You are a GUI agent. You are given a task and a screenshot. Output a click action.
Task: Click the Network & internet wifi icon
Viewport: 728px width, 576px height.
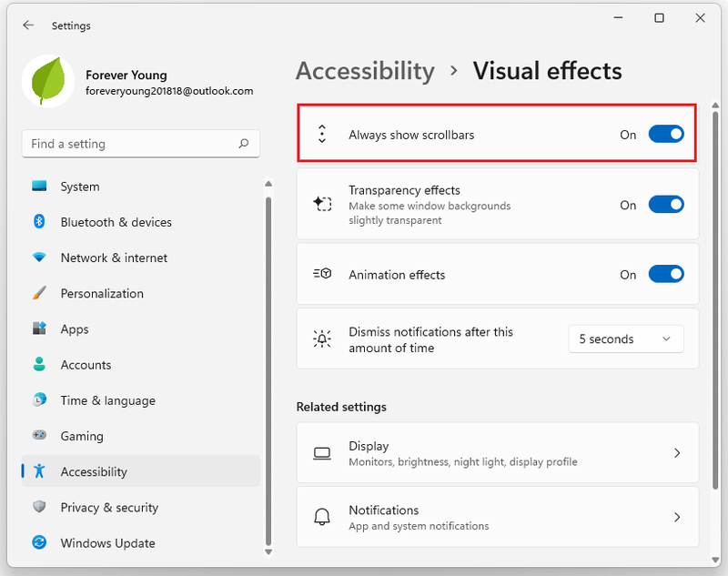39,257
